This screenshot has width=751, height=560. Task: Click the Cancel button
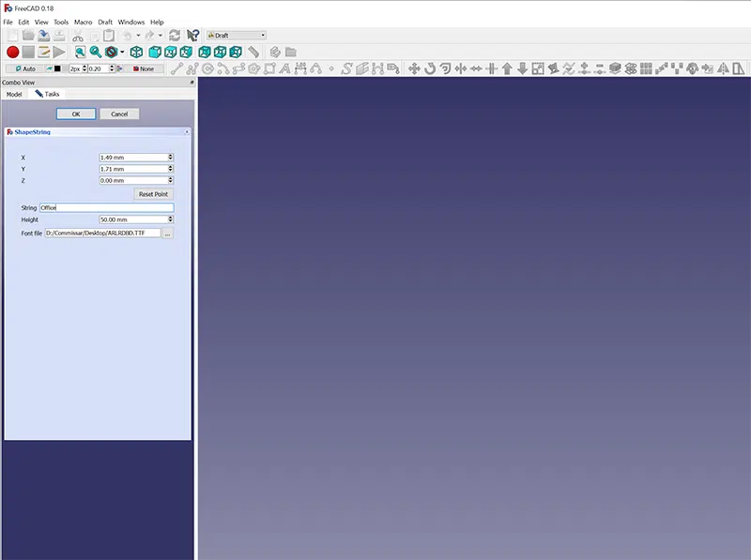[x=119, y=114]
